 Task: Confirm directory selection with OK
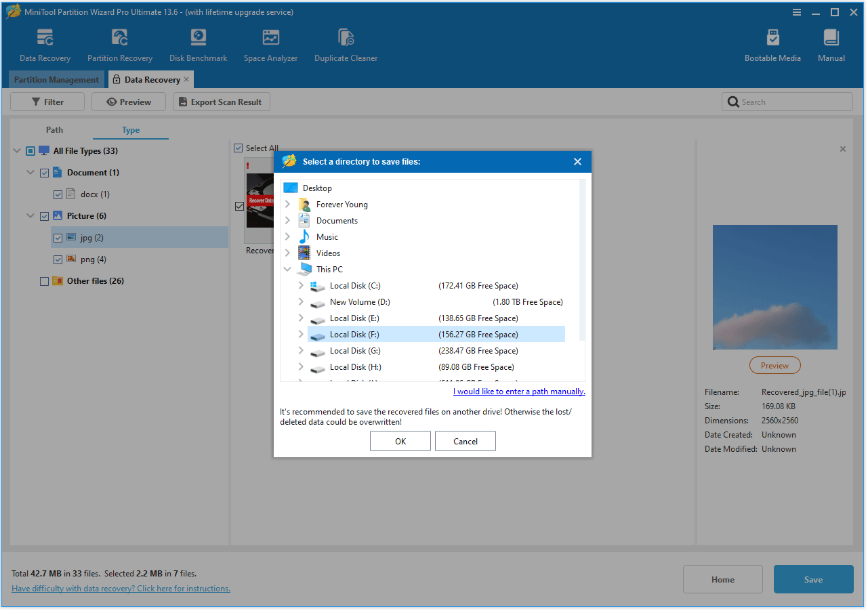(x=400, y=441)
